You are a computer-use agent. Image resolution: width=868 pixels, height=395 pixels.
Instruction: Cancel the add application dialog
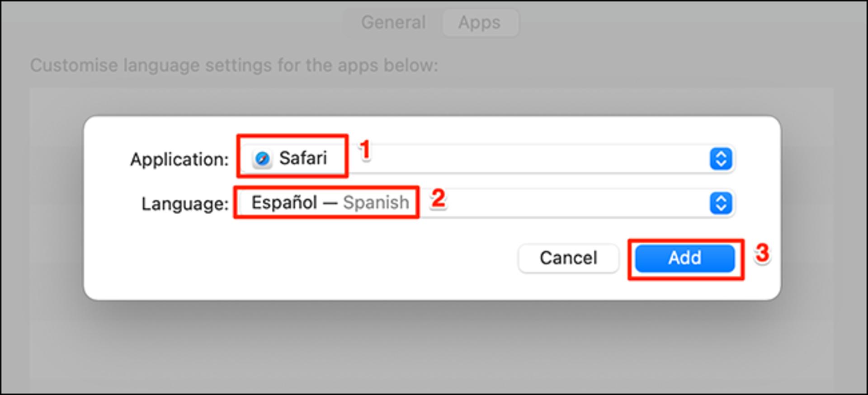(568, 258)
